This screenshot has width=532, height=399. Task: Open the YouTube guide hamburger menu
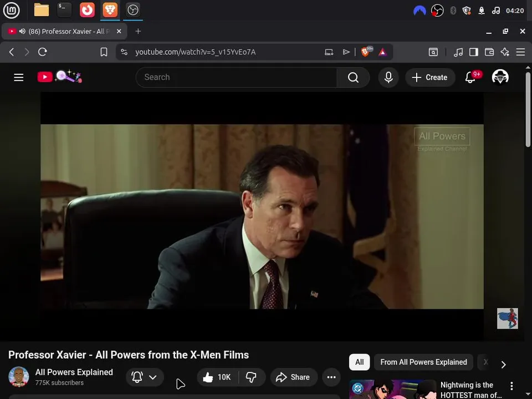point(19,78)
